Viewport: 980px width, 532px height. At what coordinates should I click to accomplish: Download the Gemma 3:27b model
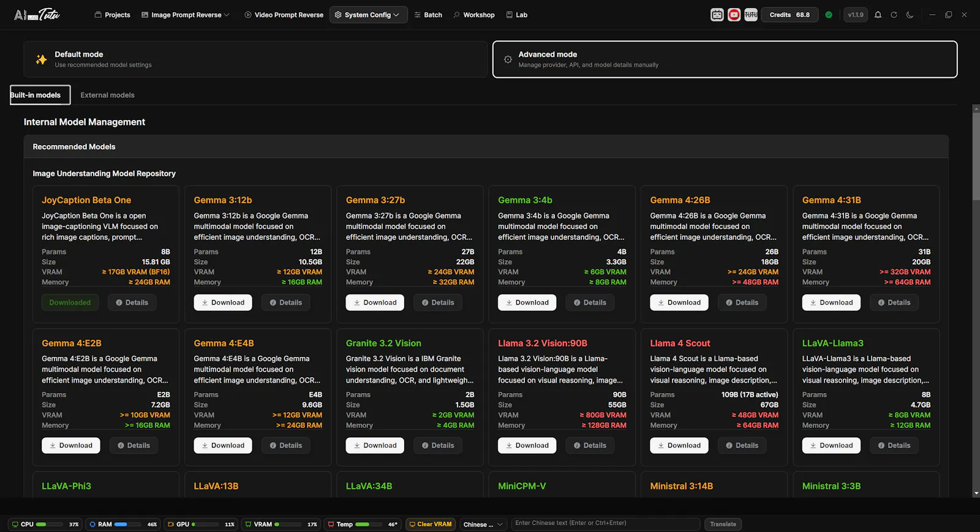tap(375, 302)
